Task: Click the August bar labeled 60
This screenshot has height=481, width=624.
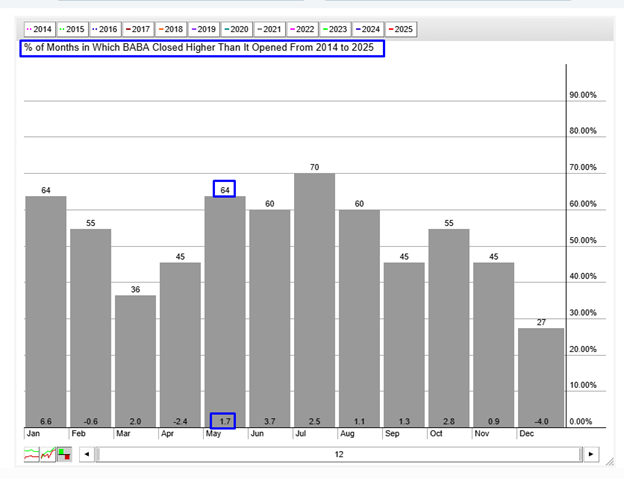Action: pyautogui.click(x=359, y=318)
